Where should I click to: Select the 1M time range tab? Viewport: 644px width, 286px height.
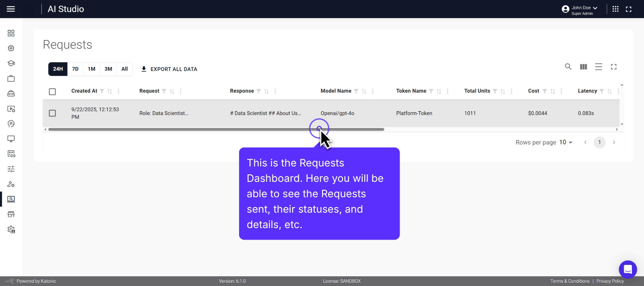pyautogui.click(x=92, y=69)
